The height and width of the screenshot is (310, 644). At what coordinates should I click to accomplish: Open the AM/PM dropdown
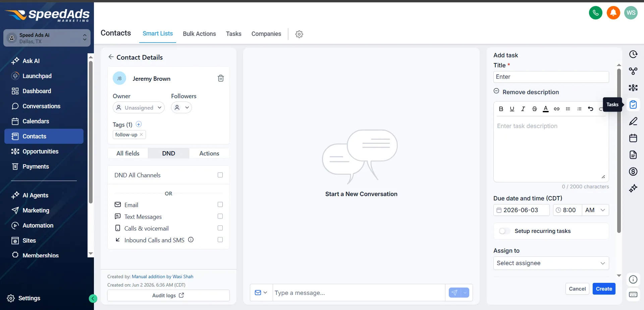595,210
